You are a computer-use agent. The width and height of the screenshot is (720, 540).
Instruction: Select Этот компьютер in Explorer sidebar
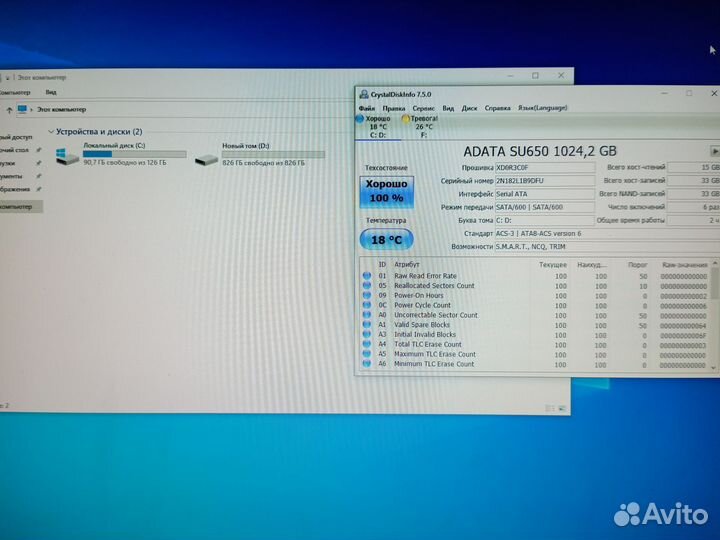click(x=21, y=207)
